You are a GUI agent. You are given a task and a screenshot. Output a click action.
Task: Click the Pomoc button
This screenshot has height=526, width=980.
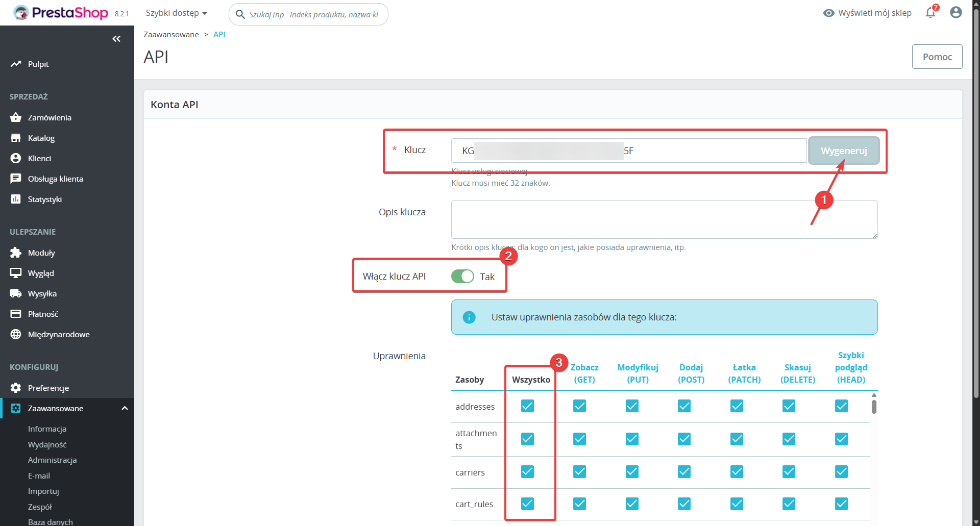coord(937,57)
